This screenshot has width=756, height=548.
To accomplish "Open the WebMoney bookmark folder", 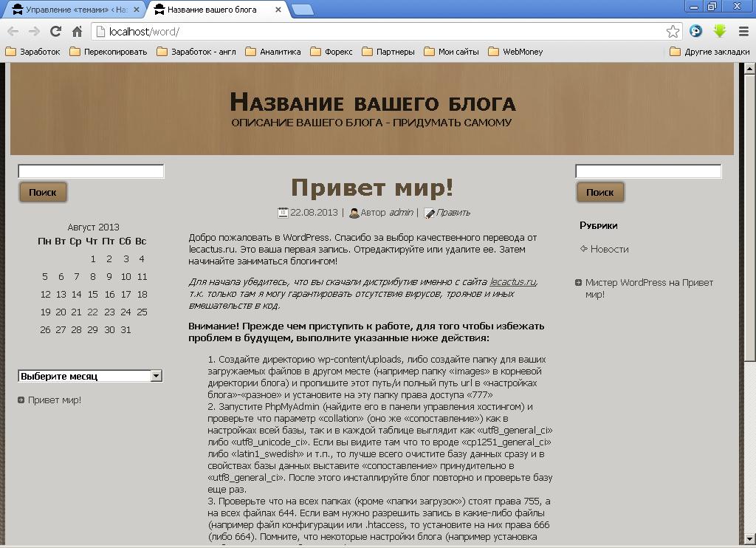I will coord(515,52).
